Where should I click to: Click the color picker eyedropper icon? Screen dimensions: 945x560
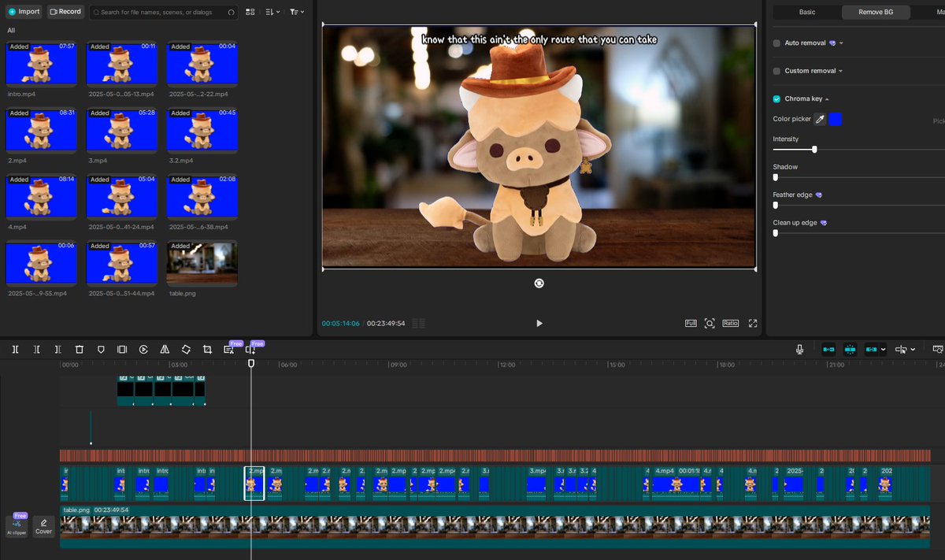pos(820,119)
